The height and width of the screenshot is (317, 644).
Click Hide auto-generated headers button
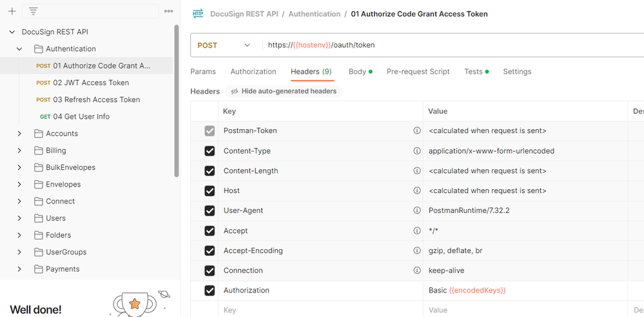tap(283, 92)
